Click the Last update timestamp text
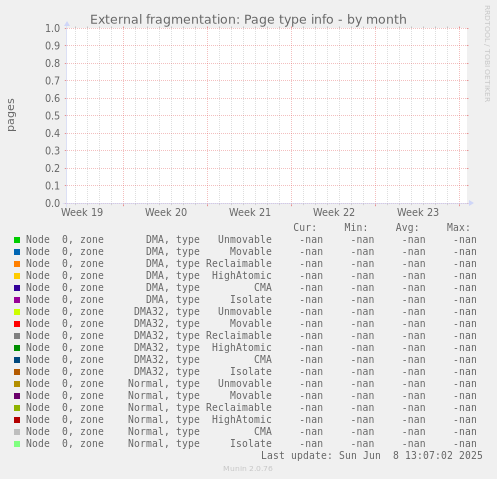 pyautogui.click(x=372, y=456)
